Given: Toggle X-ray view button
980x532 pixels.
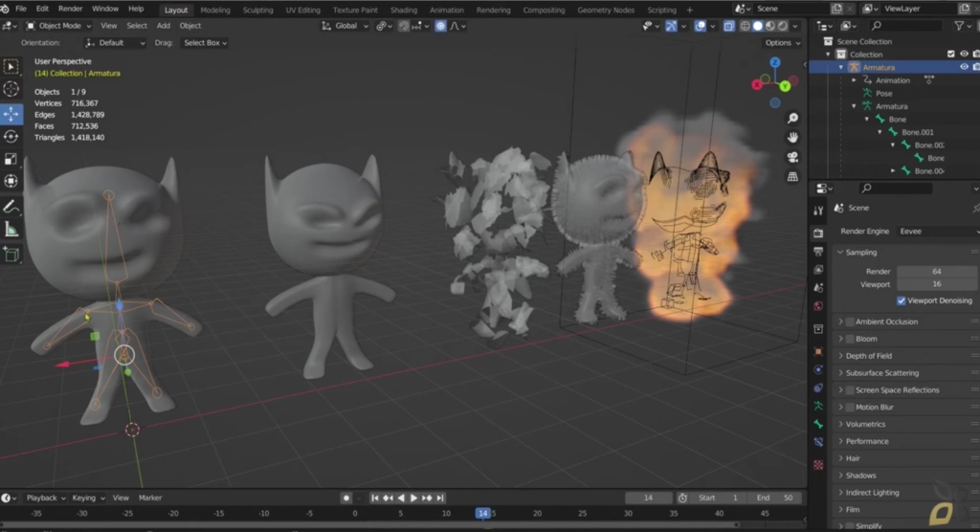Looking at the screenshot, I should tap(728, 26).
